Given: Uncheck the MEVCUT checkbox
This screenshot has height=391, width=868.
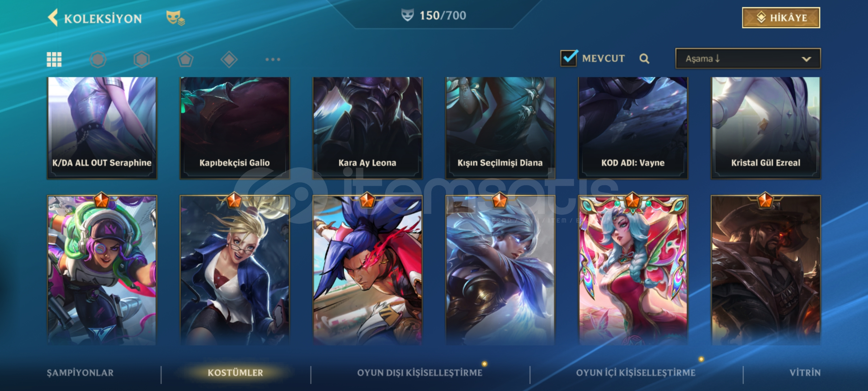Looking at the screenshot, I should coord(569,58).
